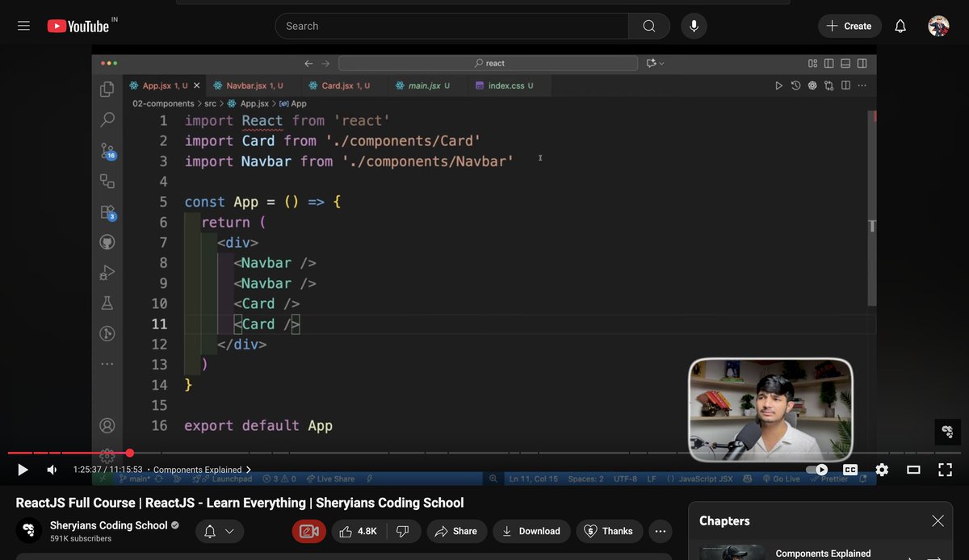Open the account avatar menu

click(938, 26)
